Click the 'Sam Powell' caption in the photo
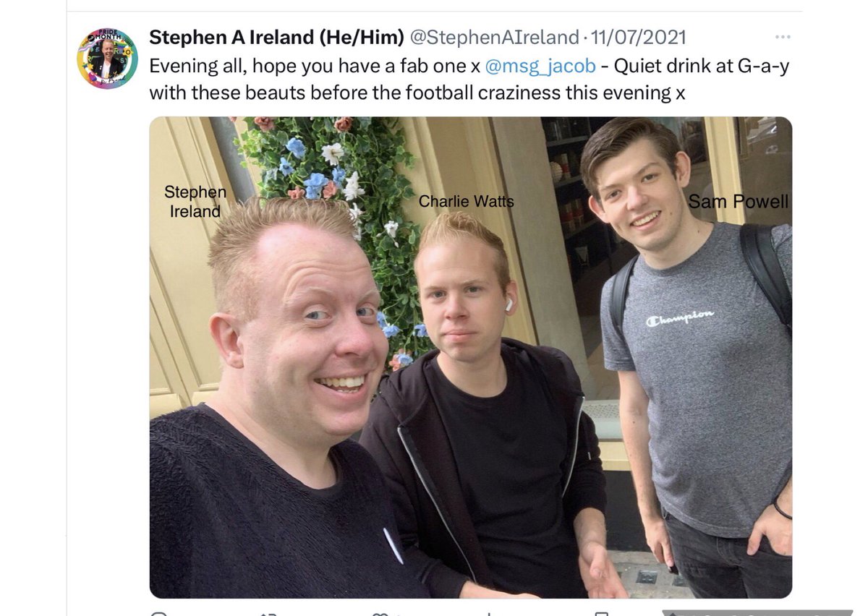Screen dimensions: 868x616 739,202
